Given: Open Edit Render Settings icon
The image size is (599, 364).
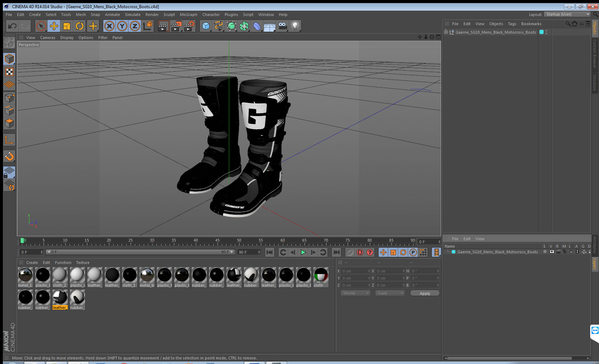Looking at the screenshot, I should click(x=189, y=26).
